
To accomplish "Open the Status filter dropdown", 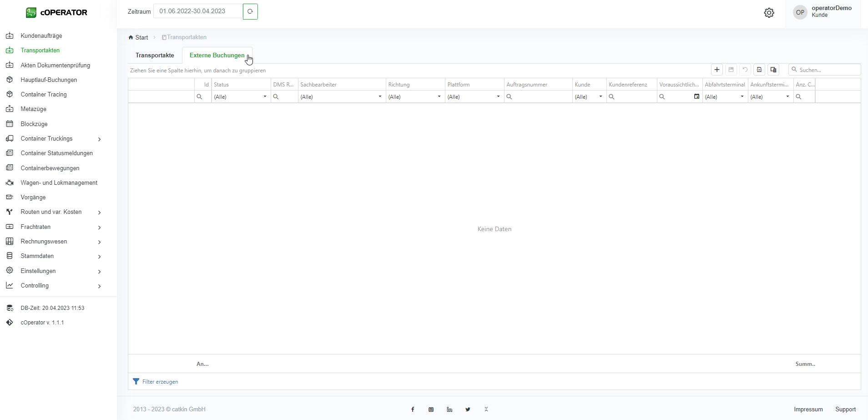I will pos(265,96).
